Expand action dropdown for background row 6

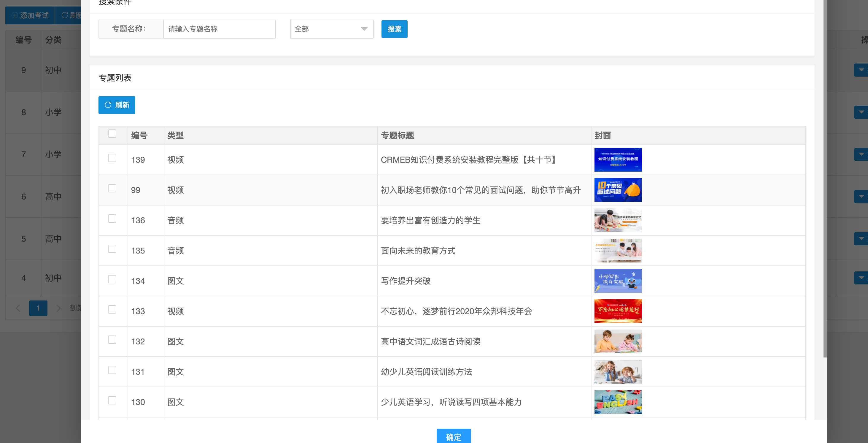861,197
